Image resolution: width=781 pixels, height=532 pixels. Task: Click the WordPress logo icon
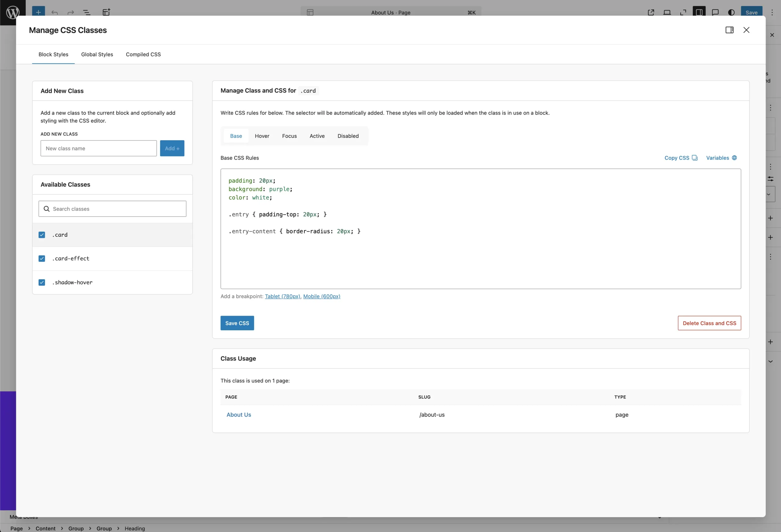[13, 13]
